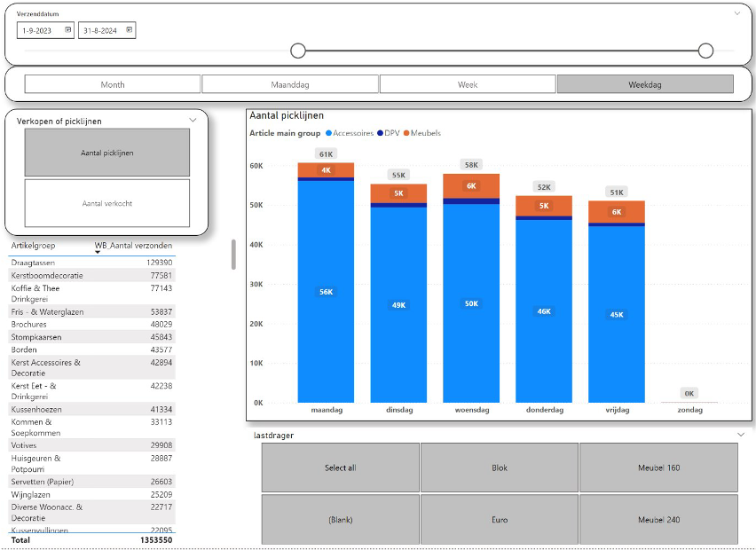Click the sort arrow under WB_Aantal verzonden

tap(98, 253)
